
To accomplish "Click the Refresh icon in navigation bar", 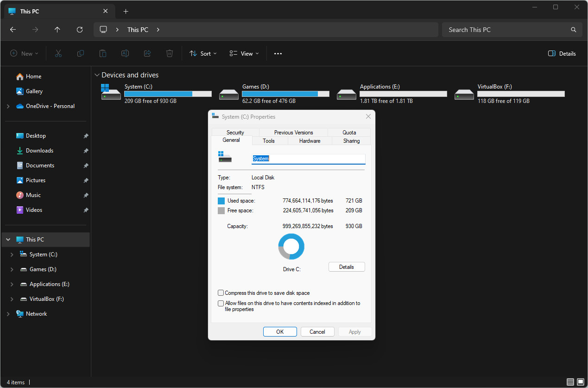I will [80, 30].
